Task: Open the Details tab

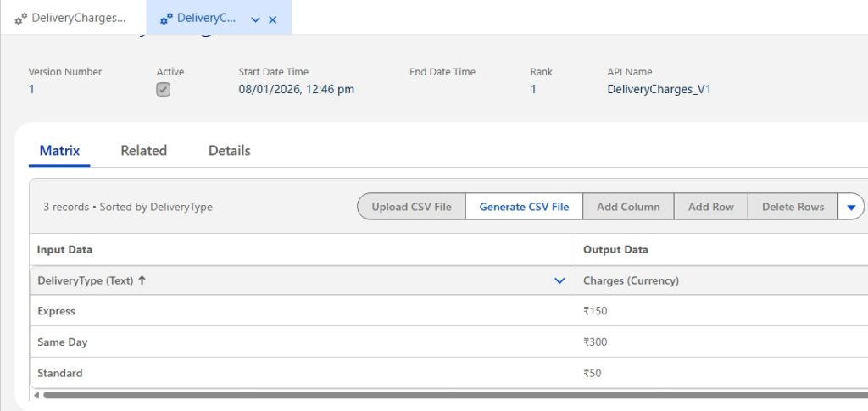Action: [229, 150]
